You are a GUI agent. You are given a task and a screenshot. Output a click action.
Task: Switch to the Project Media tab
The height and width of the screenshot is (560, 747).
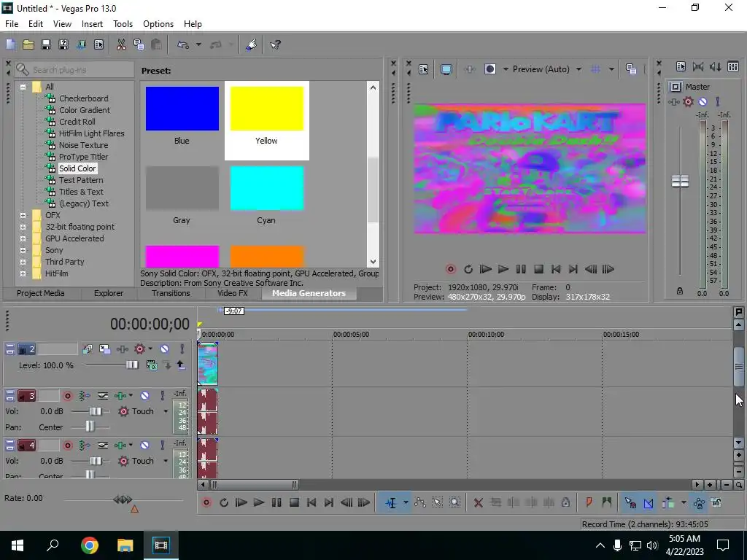pyautogui.click(x=41, y=293)
